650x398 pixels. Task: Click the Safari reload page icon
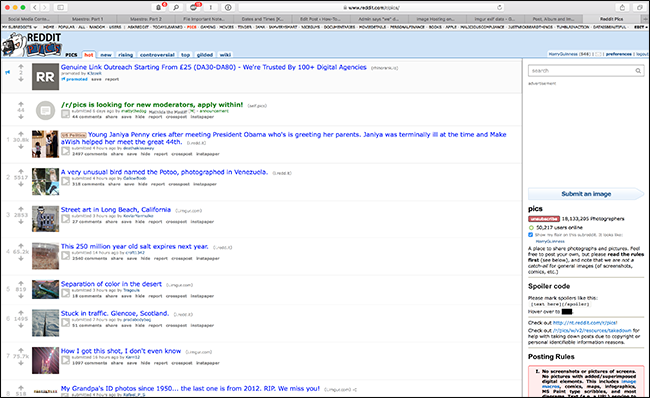[x=500, y=7]
